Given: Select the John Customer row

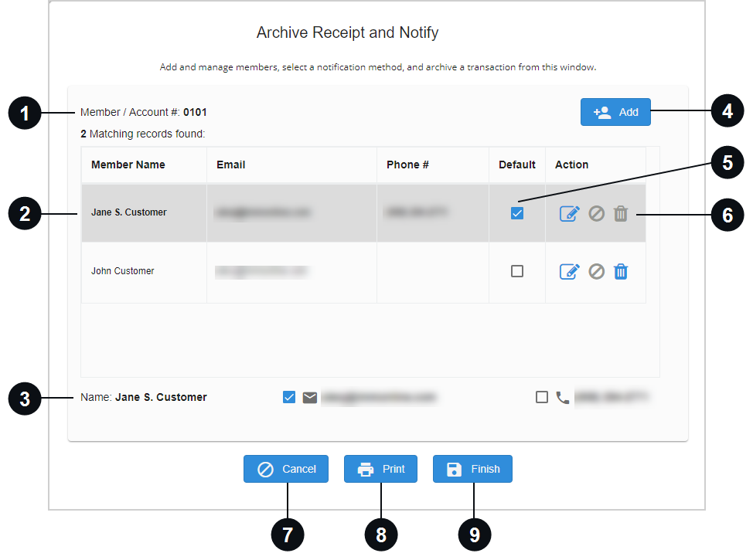Looking at the screenshot, I should [363, 272].
